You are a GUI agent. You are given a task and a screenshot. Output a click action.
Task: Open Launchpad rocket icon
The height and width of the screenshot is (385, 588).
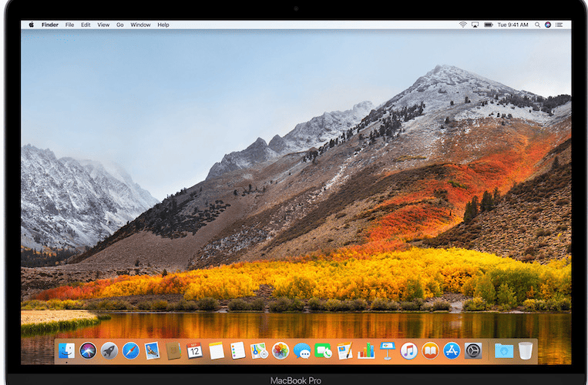109,351
